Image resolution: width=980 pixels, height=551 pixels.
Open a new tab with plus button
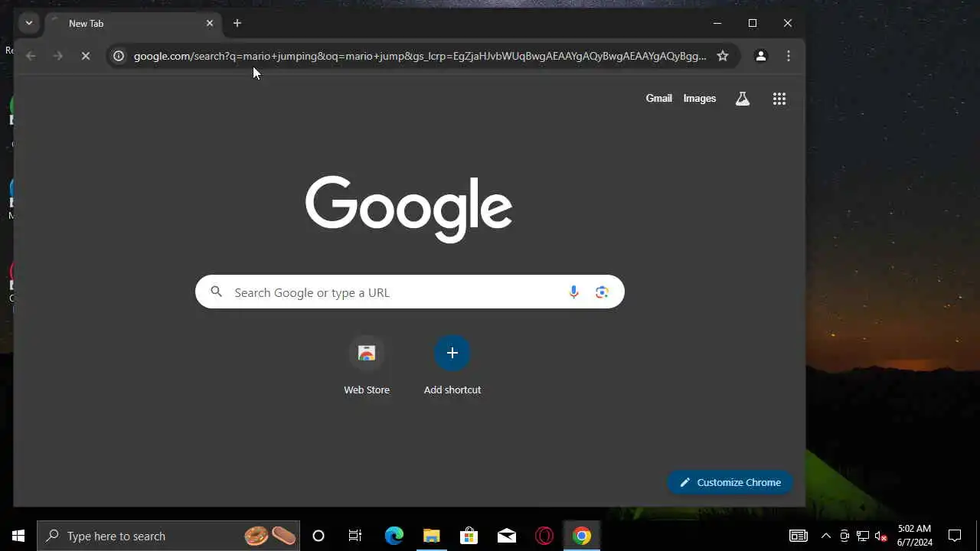(237, 23)
